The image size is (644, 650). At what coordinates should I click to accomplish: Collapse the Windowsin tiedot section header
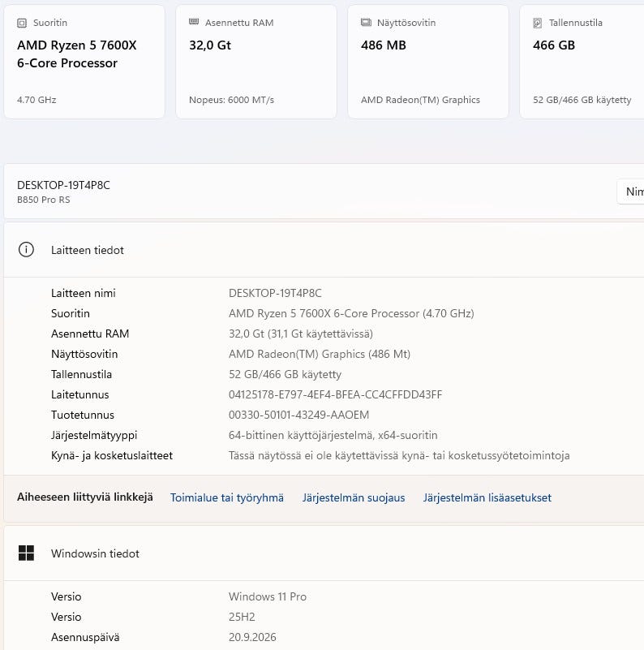click(x=324, y=553)
